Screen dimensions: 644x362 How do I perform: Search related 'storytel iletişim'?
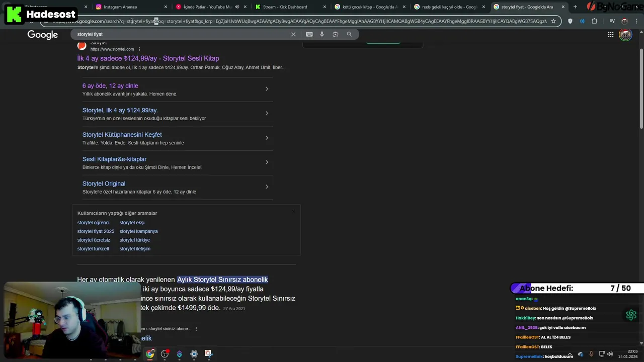coord(135,248)
